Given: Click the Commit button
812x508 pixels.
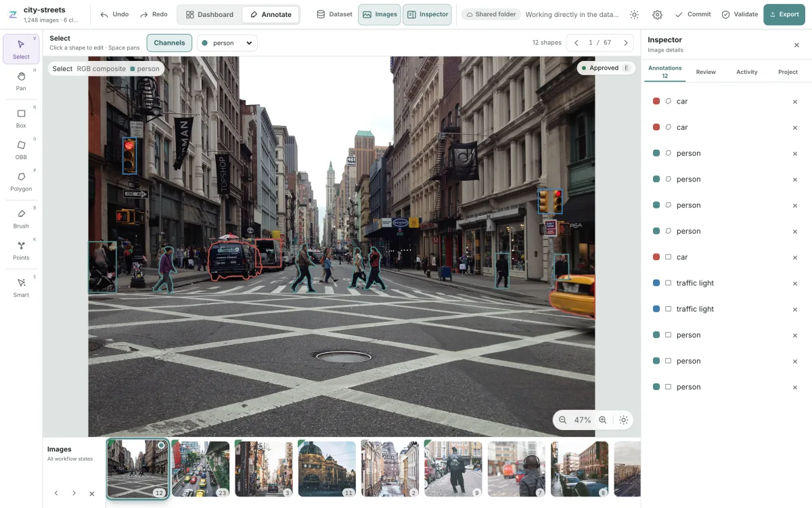Looking at the screenshot, I should click(693, 14).
